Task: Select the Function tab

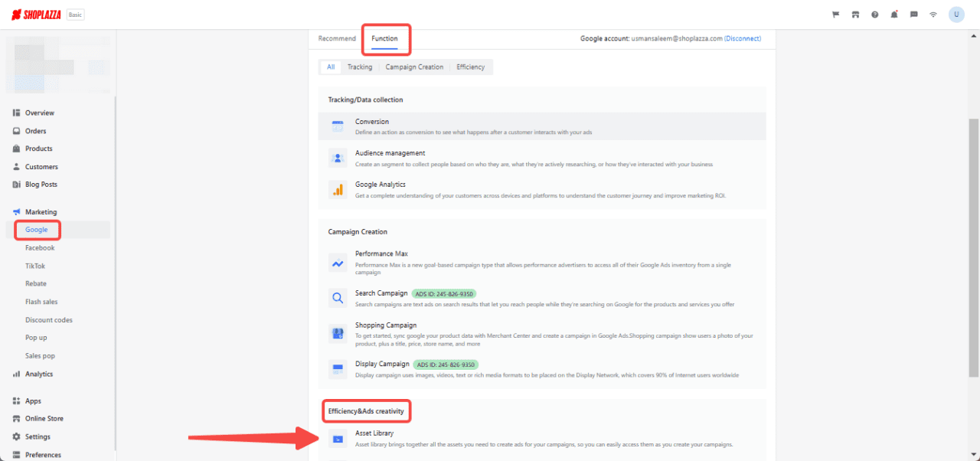Action: point(384,38)
